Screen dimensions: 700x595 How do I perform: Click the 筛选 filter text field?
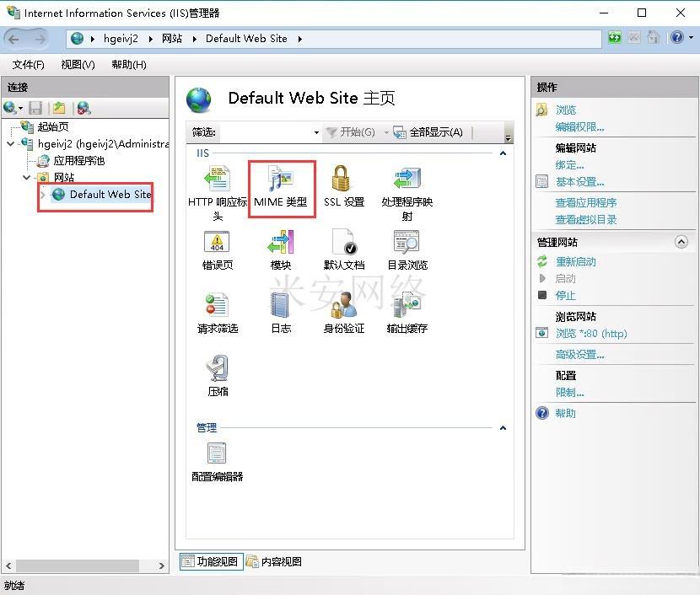click(x=266, y=132)
